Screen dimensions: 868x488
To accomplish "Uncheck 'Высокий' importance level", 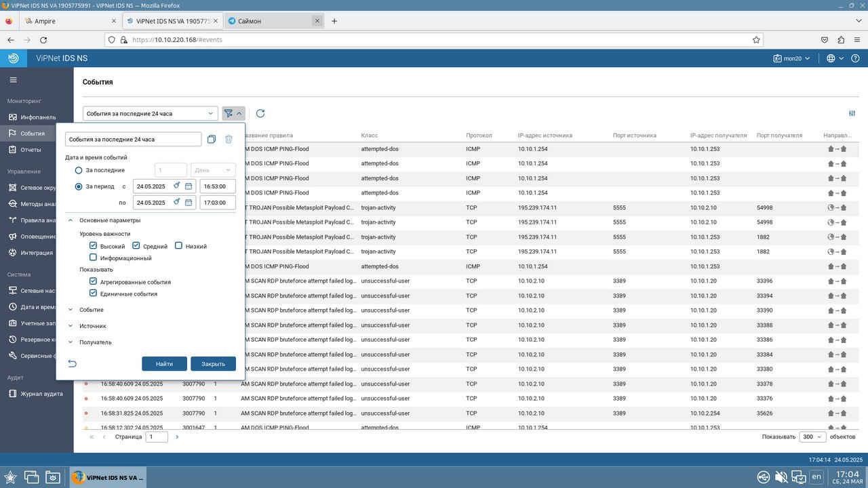I will click(x=93, y=246).
